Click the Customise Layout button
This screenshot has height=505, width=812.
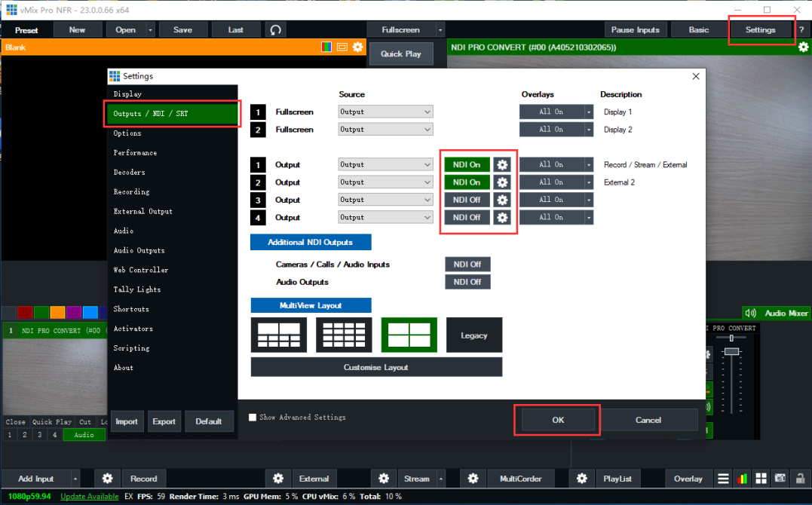[376, 367]
